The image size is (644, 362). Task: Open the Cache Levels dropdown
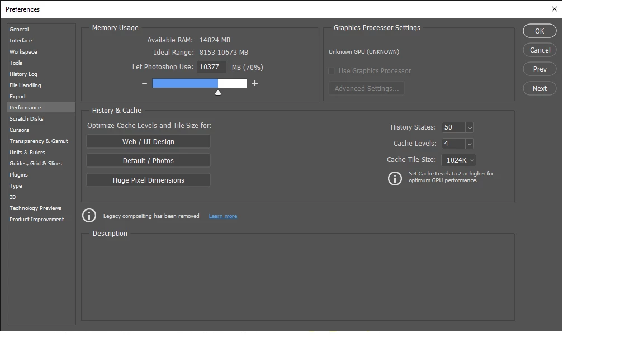point(470,144)
